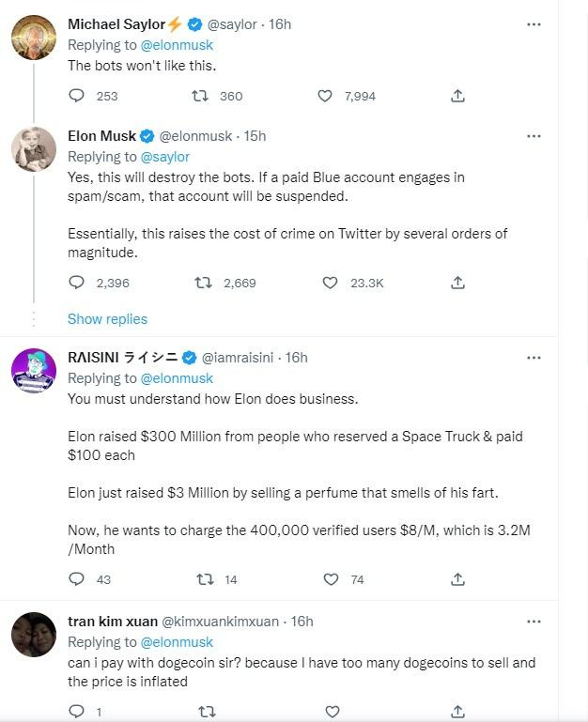Reply to Michael Saylor's tweet
The image size is (588, 722).
[x=77, y=96]
